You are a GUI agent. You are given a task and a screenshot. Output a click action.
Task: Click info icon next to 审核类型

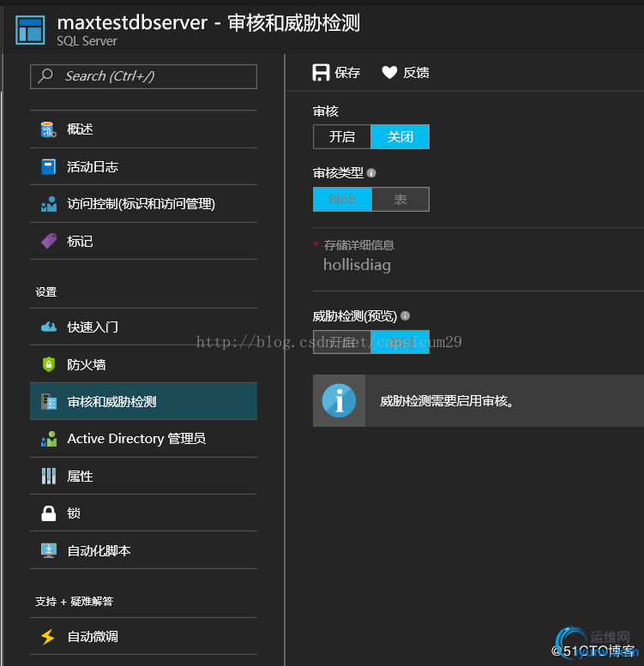point(371,173)
